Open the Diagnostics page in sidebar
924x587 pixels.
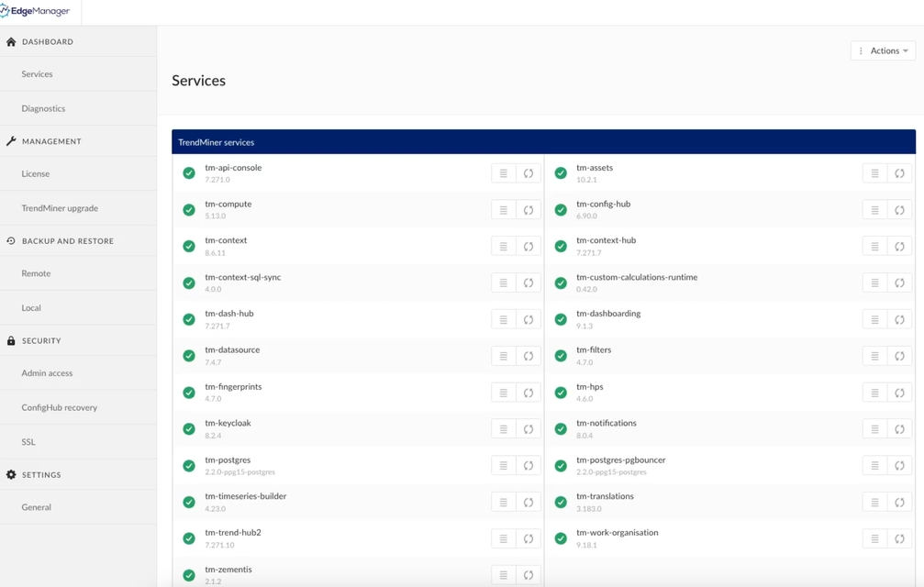point(43,108)
